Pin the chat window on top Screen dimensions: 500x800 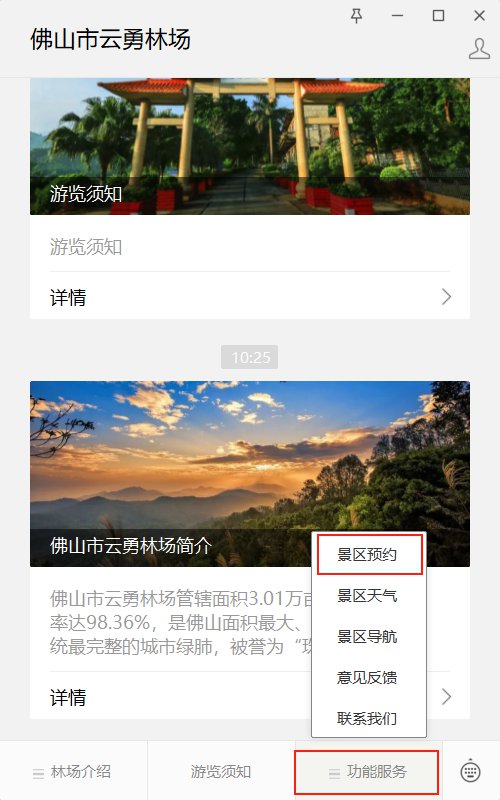click(356, 16)
